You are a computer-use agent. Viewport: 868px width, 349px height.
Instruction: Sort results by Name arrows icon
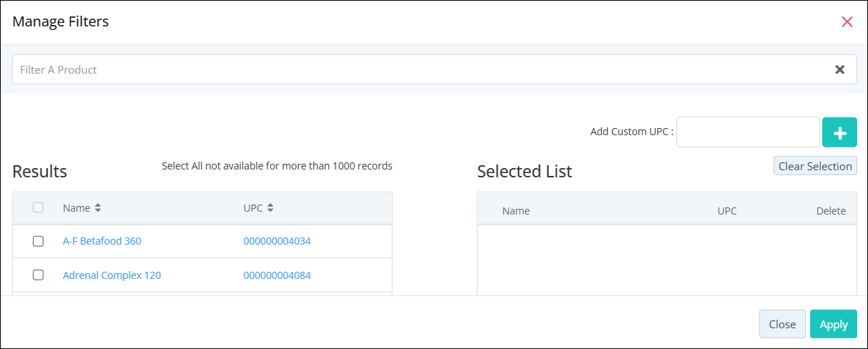click(98, 208)
